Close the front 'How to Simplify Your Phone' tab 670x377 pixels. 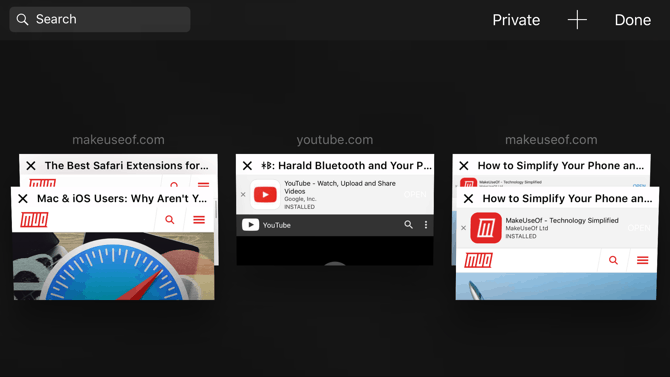[469, 199]
